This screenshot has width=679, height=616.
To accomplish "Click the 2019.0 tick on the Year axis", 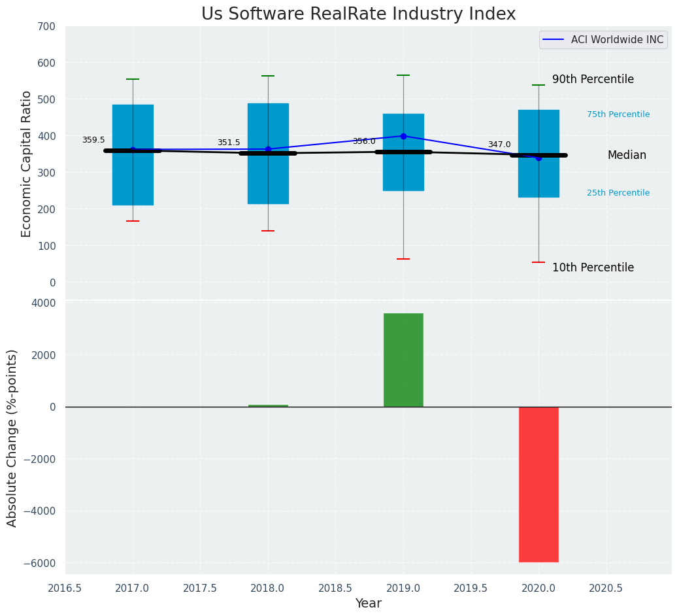I will point(403,588).
